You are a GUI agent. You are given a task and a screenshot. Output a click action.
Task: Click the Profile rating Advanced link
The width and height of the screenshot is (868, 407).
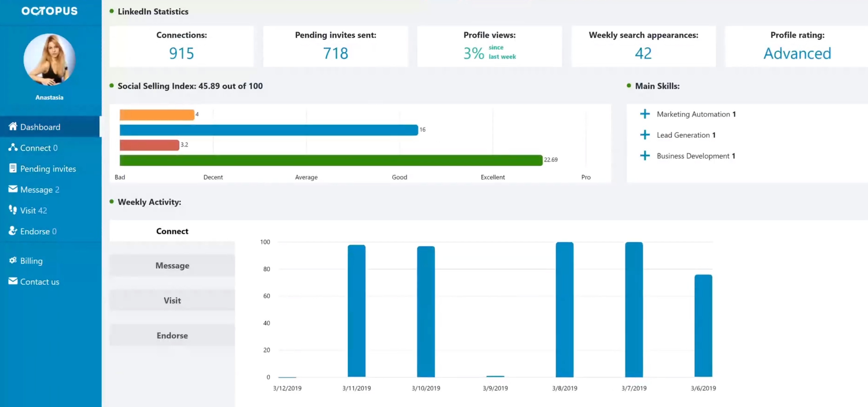(x=797, y=53)
